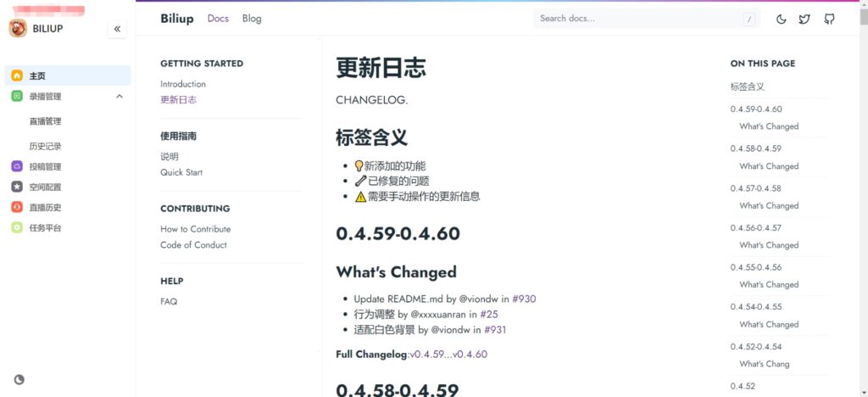Focus the Search docs input field

647,19
